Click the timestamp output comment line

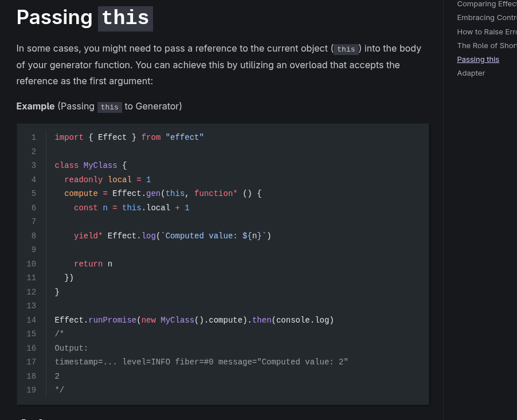pos(201,362)
